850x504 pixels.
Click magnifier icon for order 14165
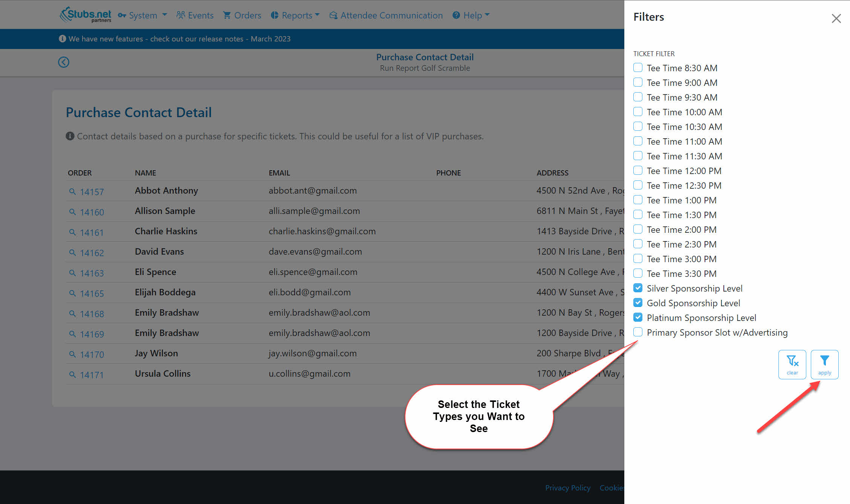72,293
